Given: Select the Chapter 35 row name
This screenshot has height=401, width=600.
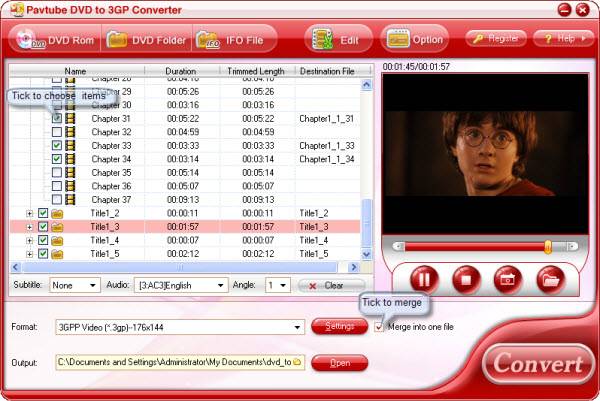Looking at the screenshot, I should pos(111,173).
